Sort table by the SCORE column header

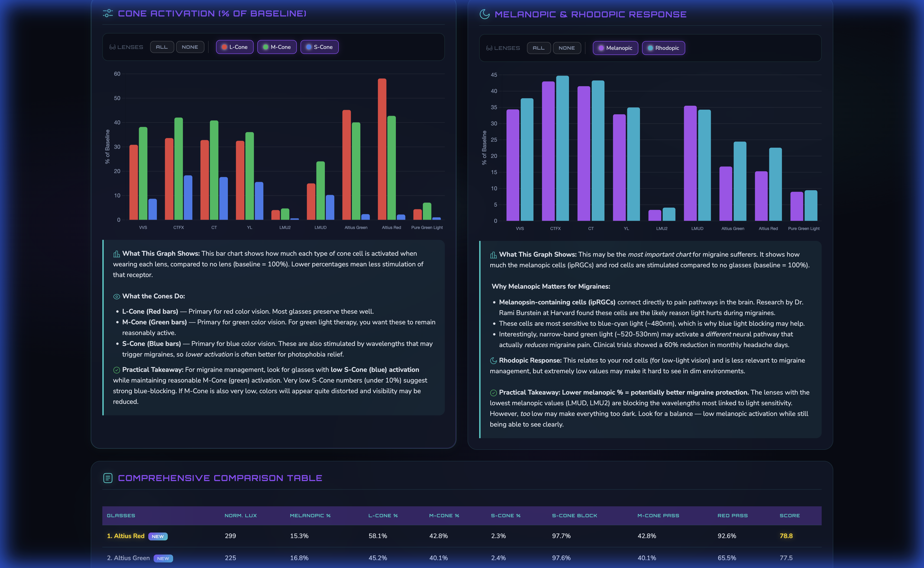pyautogui.click(x=790, y=515)
